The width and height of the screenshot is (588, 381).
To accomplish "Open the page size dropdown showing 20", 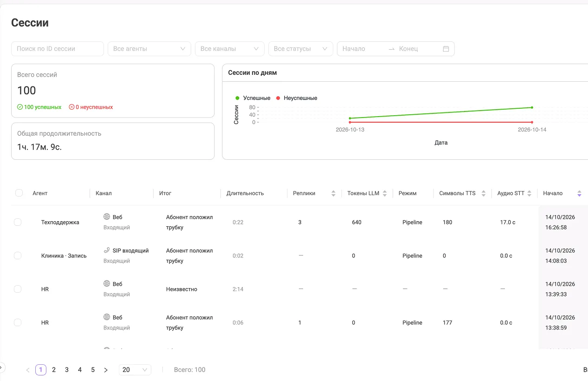I will coord(135,370).
